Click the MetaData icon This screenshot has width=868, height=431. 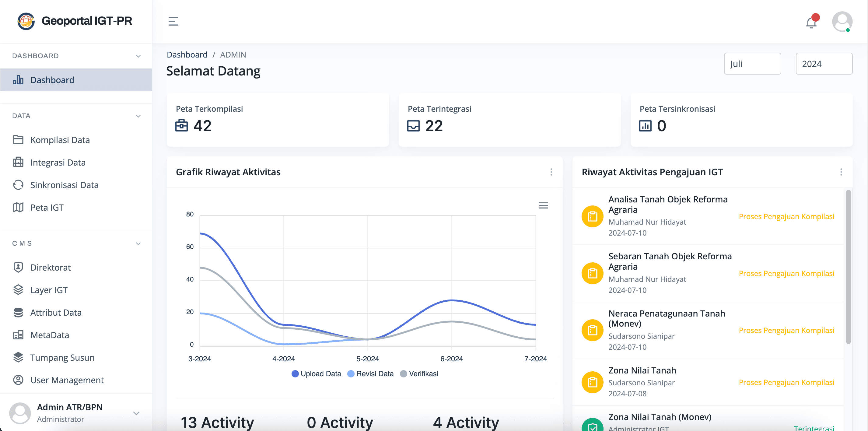18,335
